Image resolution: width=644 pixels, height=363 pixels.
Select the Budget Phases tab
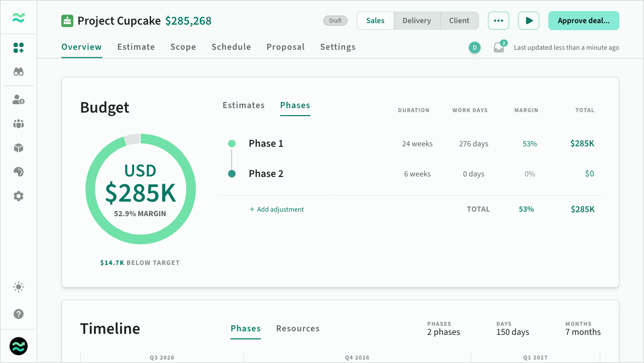pyautogui.click(x=295, y=105)
